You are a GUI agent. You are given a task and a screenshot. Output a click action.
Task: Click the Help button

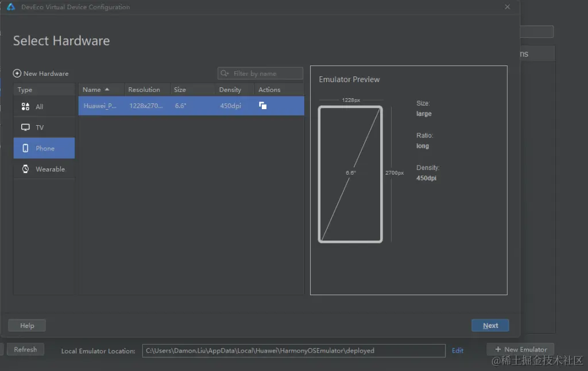(27, 326)
